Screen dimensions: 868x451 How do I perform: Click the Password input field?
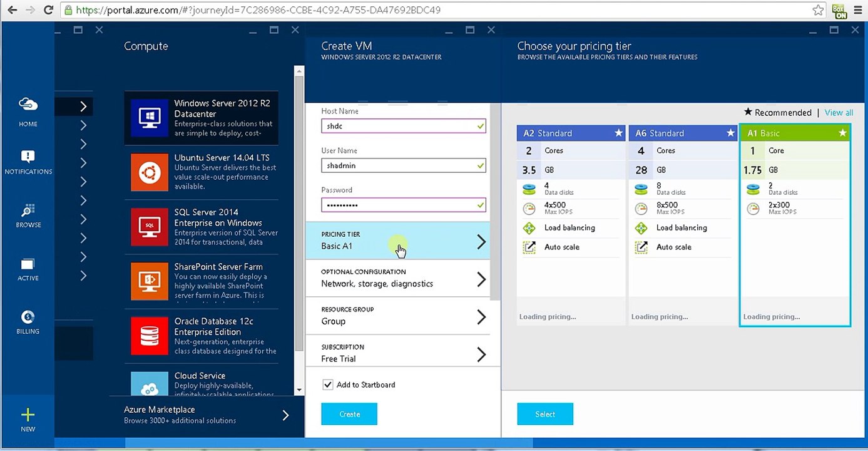(x=404, y=205)
